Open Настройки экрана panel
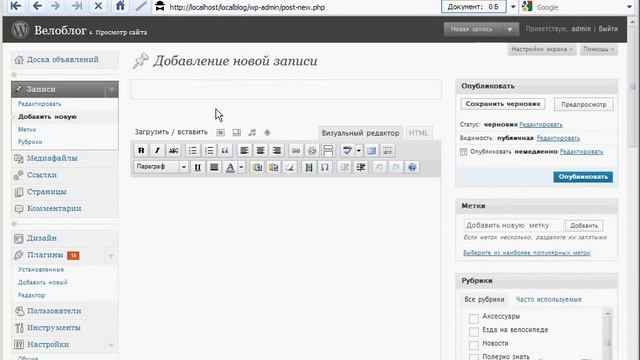The height and width of the screenshot is (360, 640). [x=542, y=49]
